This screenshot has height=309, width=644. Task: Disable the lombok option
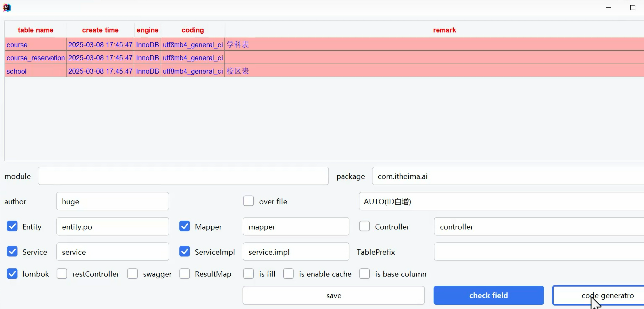[x=12, y=274]
